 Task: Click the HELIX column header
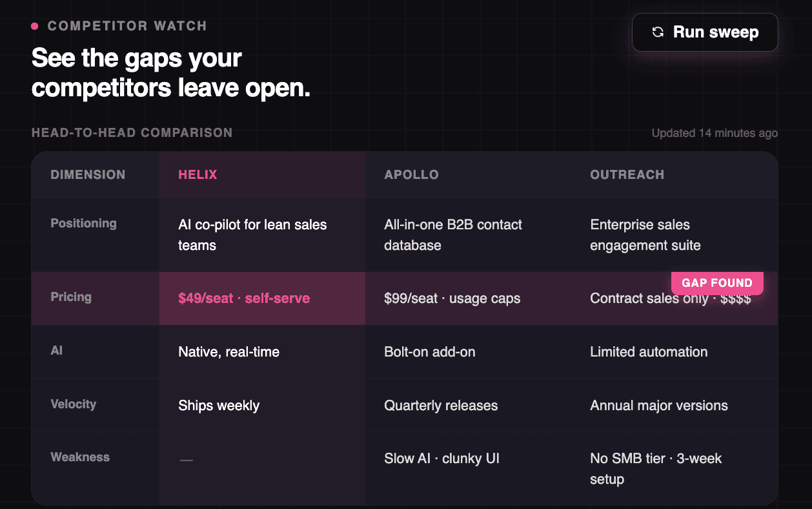[x=198, y=175]
